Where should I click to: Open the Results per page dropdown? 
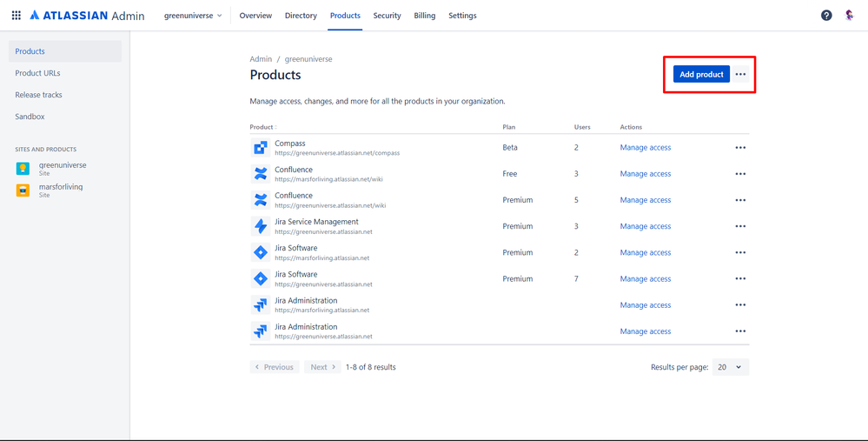tap(730, 367)
